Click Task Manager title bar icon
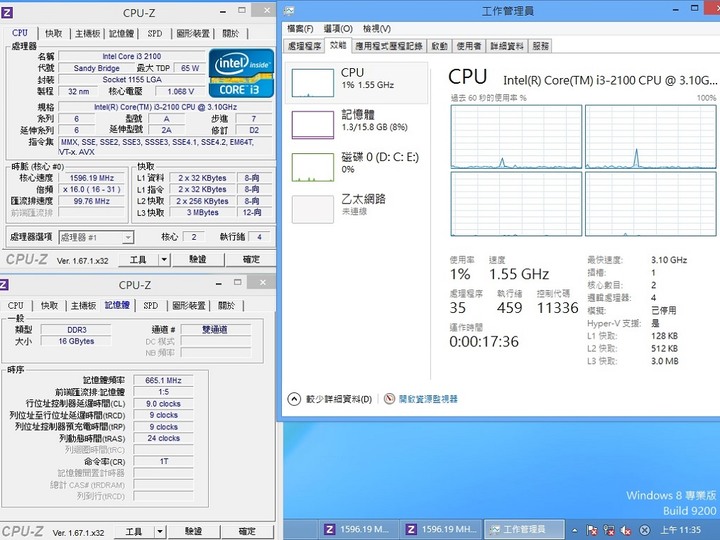Image resolution: width=720 pixels, height=540 pixels. click(x=289, y=11)
